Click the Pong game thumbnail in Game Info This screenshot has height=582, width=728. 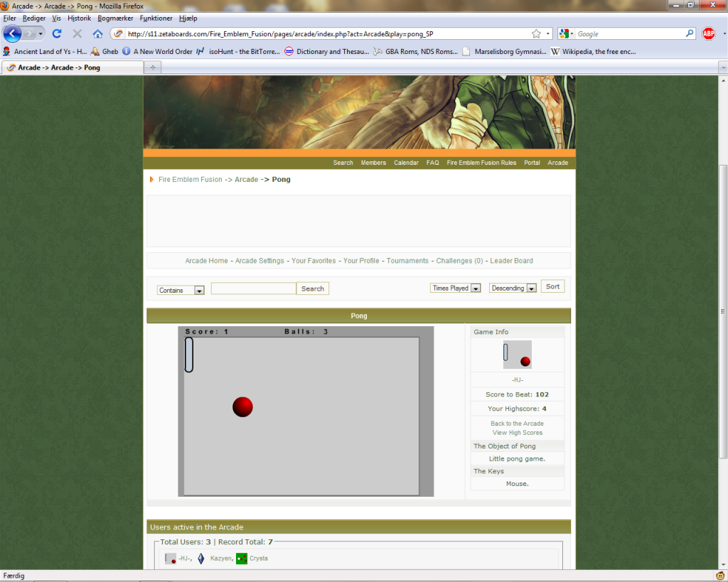click(517, 354)
